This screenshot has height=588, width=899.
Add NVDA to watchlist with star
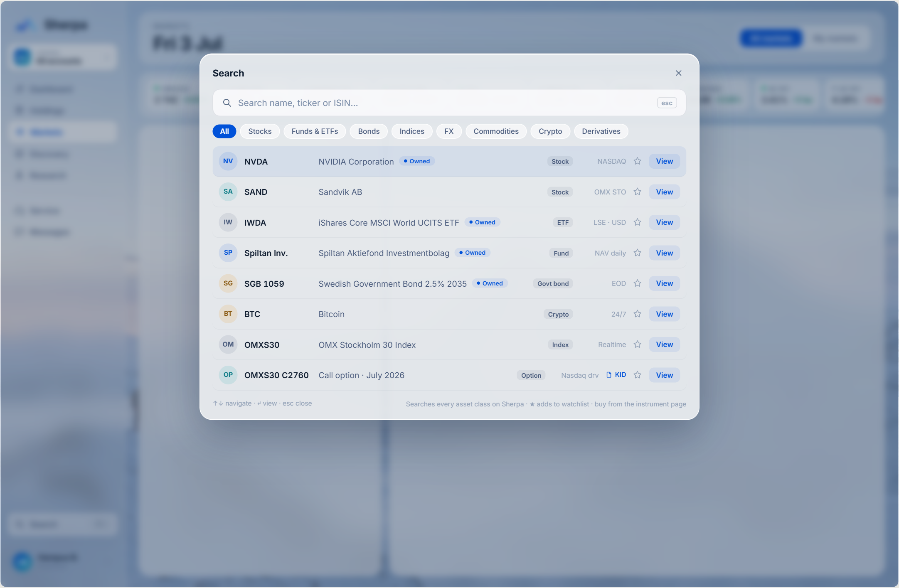click(637, 161)
